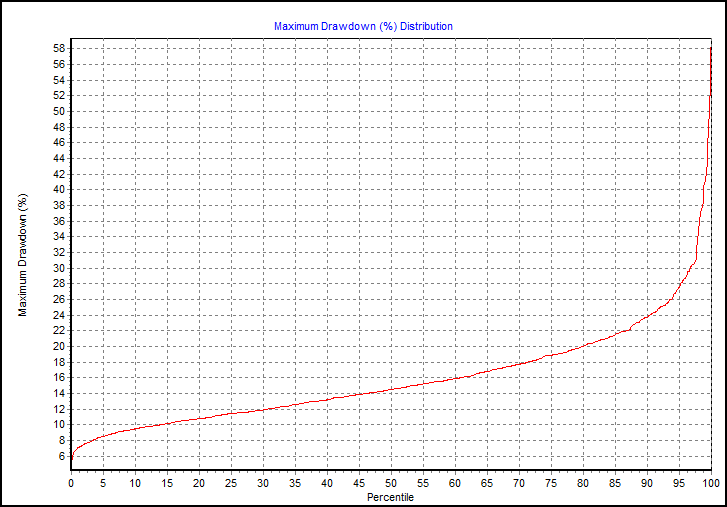This screenshot has height=507, width=727.
Task: Click percentile axis tick 75
Action: 551,483
